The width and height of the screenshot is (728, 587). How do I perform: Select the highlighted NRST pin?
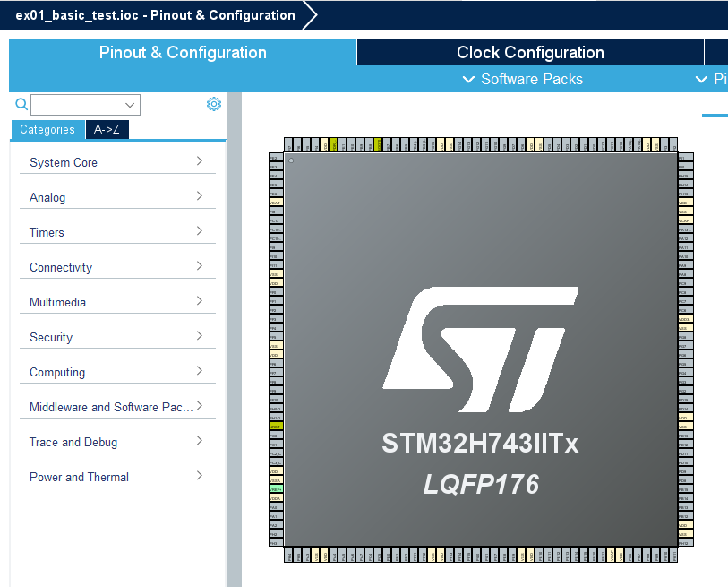pos(276,427)
